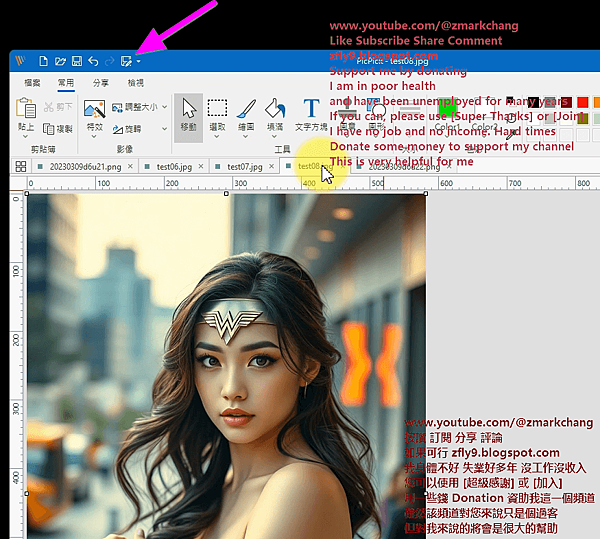600x539 pixels.
Task: Expand the 特效 effects dropdown arrow
Action: 94,136
